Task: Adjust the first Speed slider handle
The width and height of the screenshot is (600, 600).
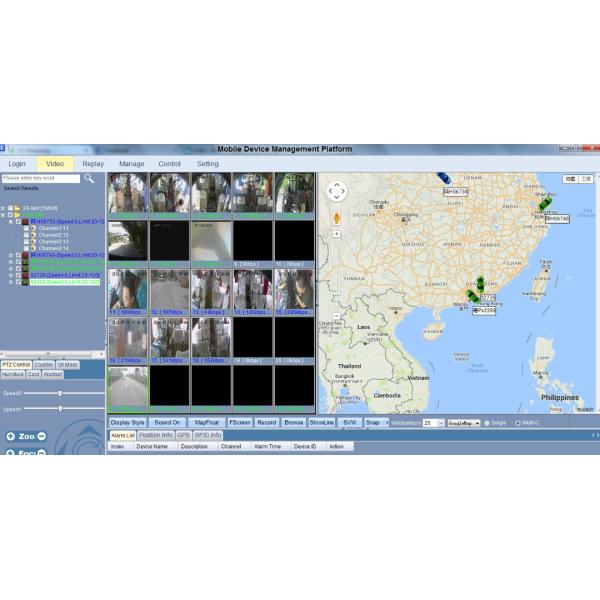Action: tap(60, 393)
